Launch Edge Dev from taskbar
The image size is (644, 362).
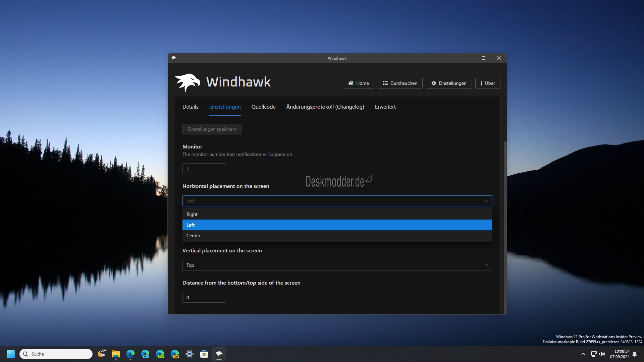click(x=160, y=354)
